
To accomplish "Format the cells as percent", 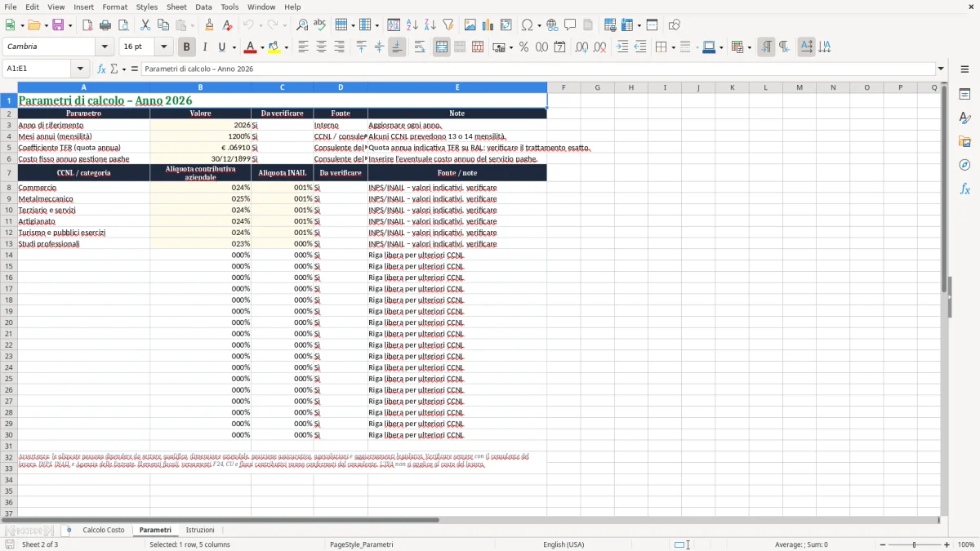I will pos(524,47).
